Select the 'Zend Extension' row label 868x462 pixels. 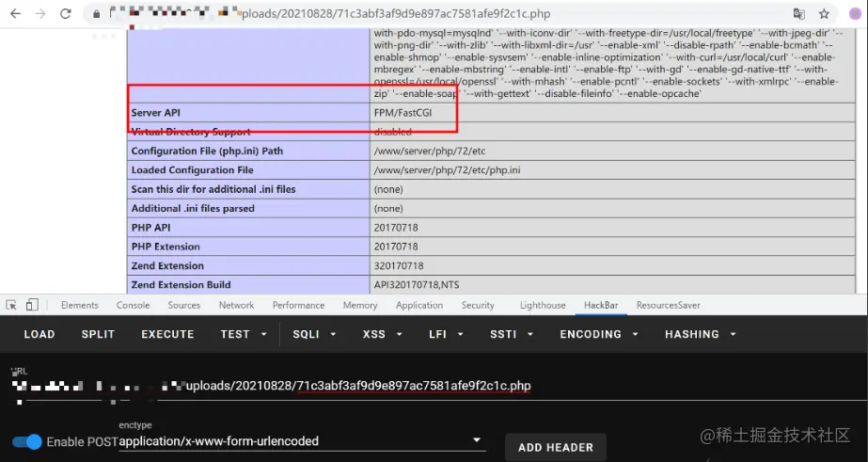(167, 266)
